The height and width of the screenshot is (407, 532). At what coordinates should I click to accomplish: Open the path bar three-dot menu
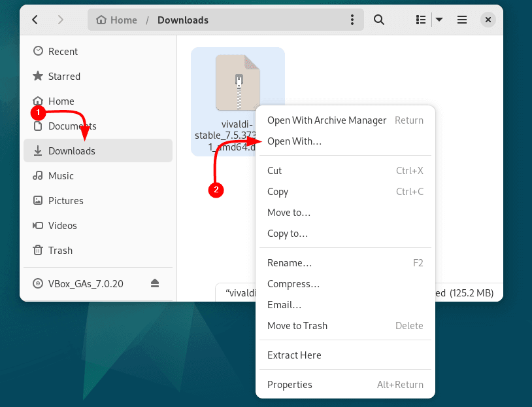coord(352,20)
